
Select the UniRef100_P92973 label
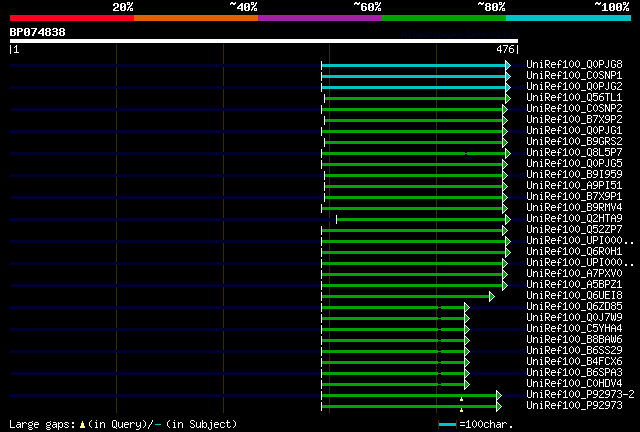click(x=574, y=406)
